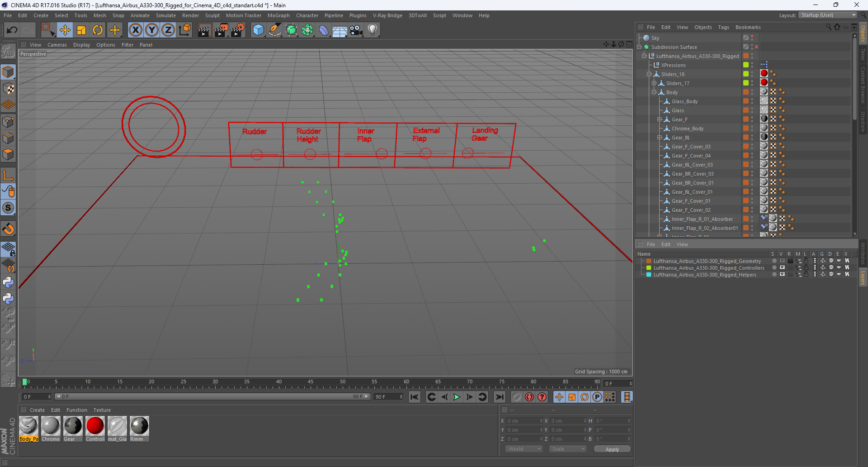
Task: Collapse the Body tree node
Action: pyautogui.click(x=654, y=92)
